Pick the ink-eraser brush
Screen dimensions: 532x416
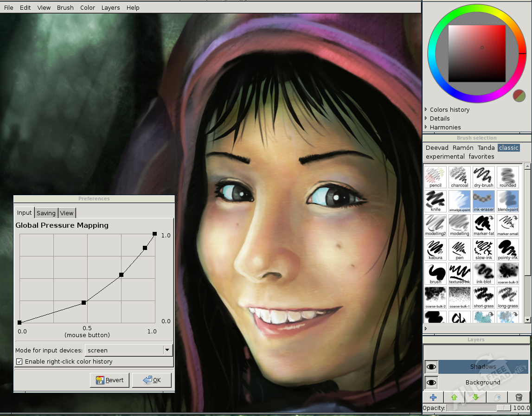click(x=483, y=201)
